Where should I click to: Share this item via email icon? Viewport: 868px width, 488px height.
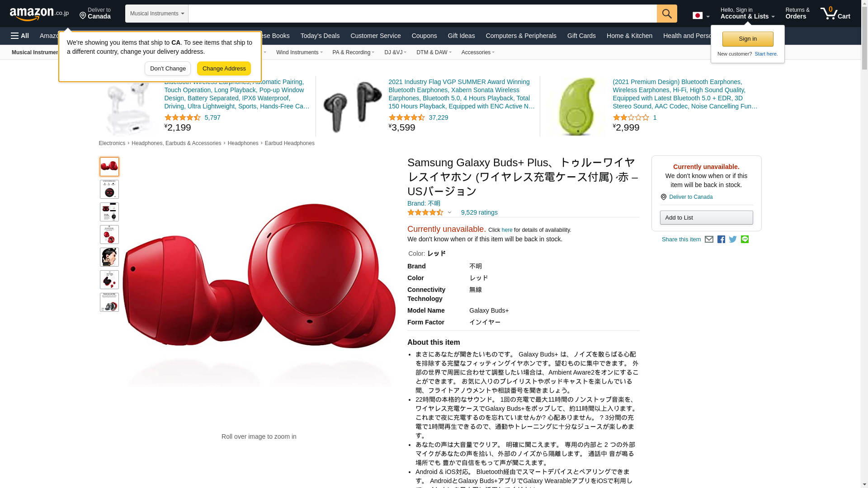(709, 239)
